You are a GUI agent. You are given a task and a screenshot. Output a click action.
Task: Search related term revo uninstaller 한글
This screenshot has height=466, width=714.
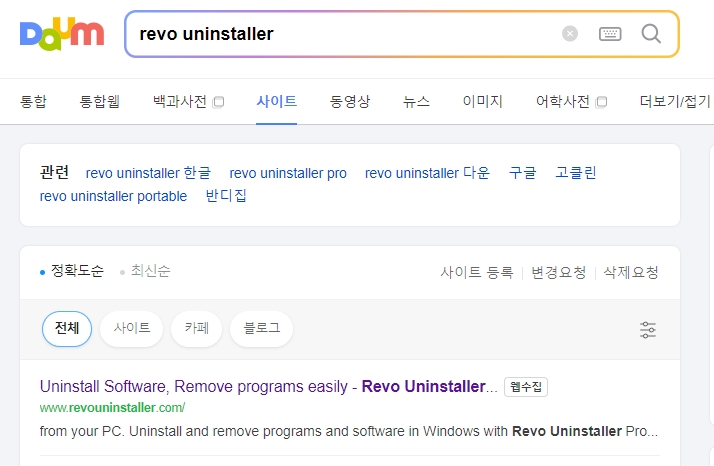148,173
